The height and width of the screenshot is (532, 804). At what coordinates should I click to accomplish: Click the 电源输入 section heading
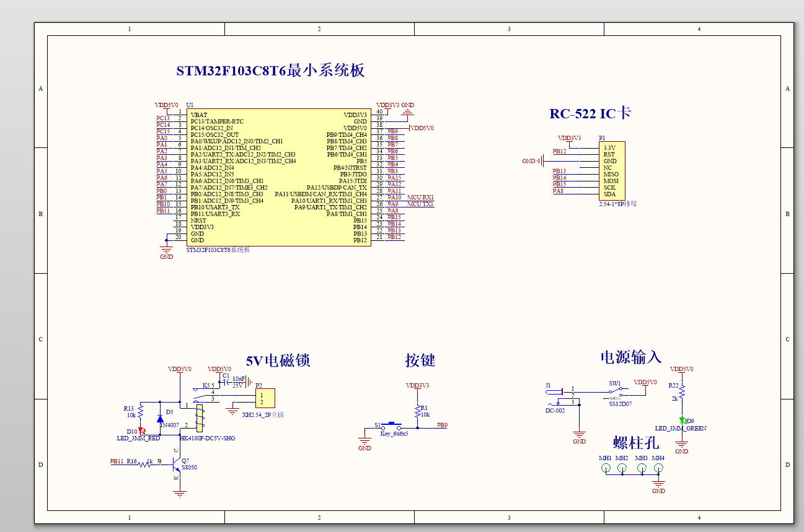pos(630,357)
